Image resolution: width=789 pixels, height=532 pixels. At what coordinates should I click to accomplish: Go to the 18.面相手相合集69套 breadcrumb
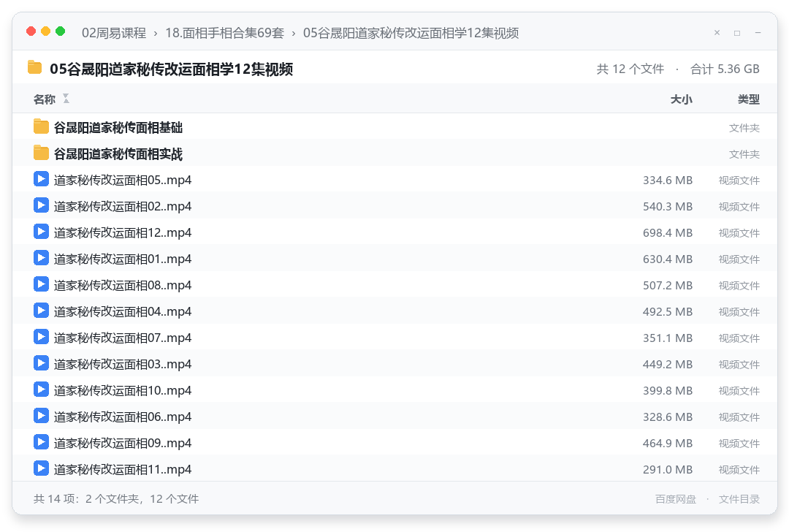224,33
